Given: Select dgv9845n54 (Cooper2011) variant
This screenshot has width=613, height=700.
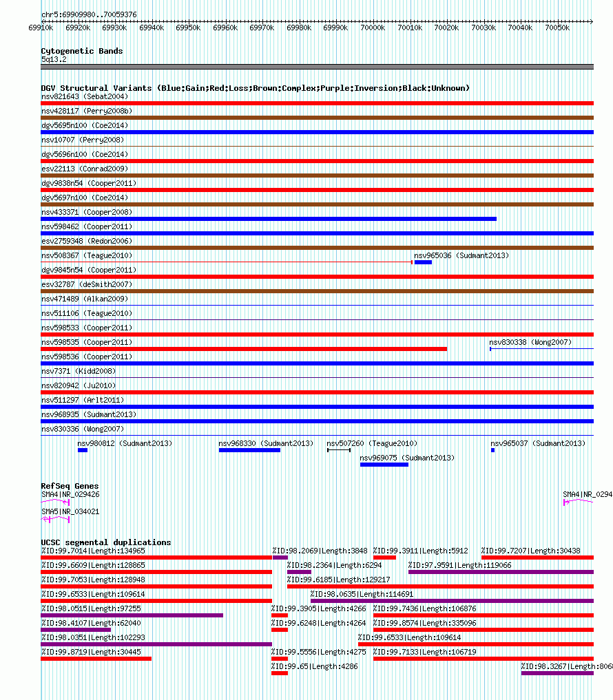Looking at the screenshot, I should click(x=88, y=270).
